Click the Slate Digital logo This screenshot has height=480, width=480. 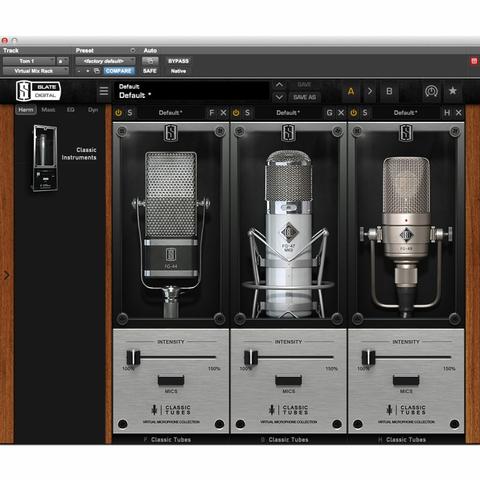38,91
